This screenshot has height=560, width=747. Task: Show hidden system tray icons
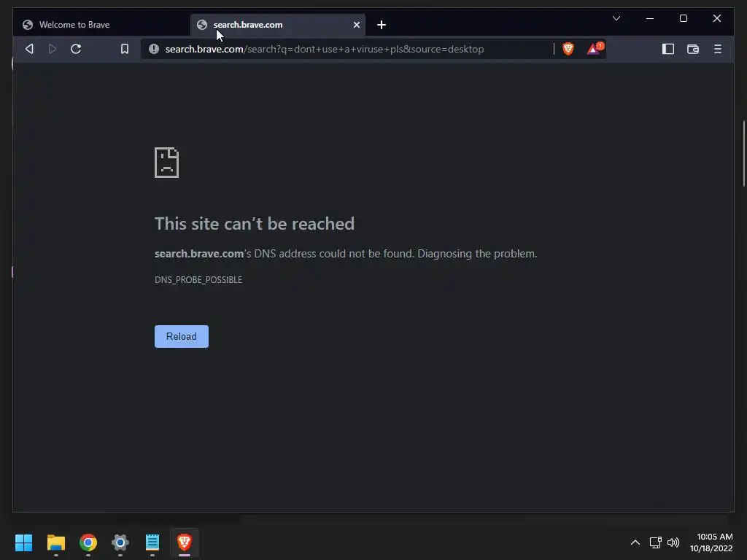[635, 542]
